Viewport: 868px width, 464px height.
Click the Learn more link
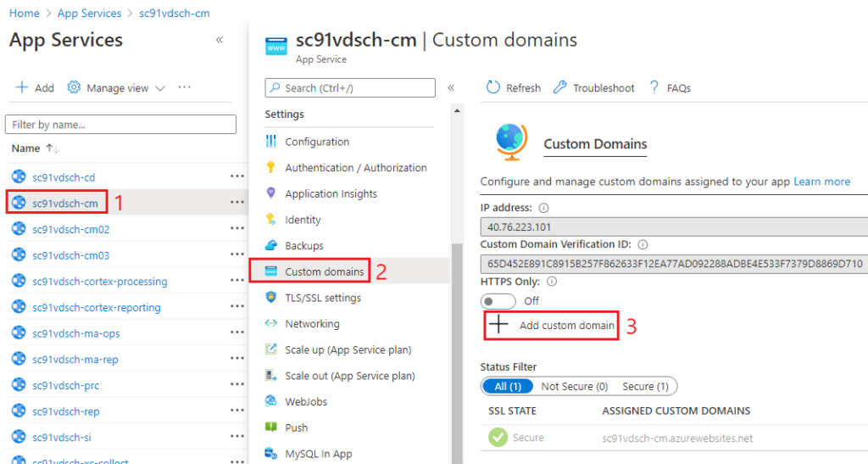tap(821, 182)
